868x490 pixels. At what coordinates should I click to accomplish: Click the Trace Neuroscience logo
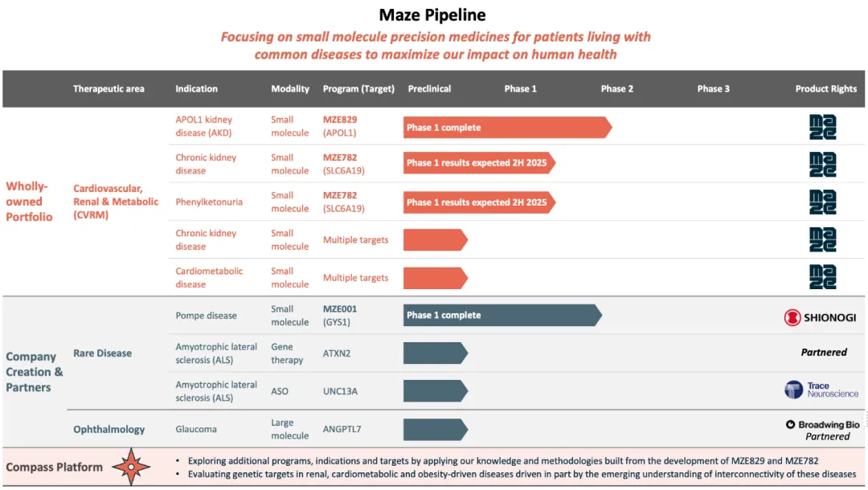(821, 390)
